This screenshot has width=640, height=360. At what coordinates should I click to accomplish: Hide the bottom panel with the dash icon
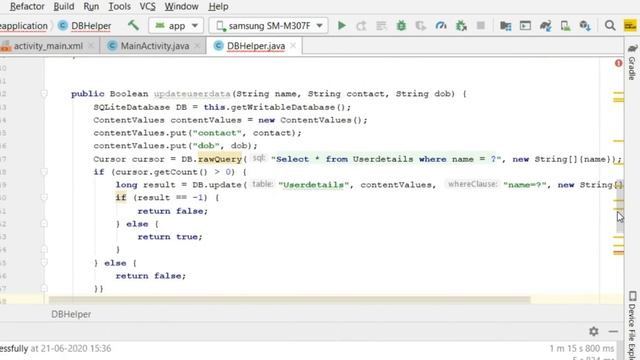point(613,331)
